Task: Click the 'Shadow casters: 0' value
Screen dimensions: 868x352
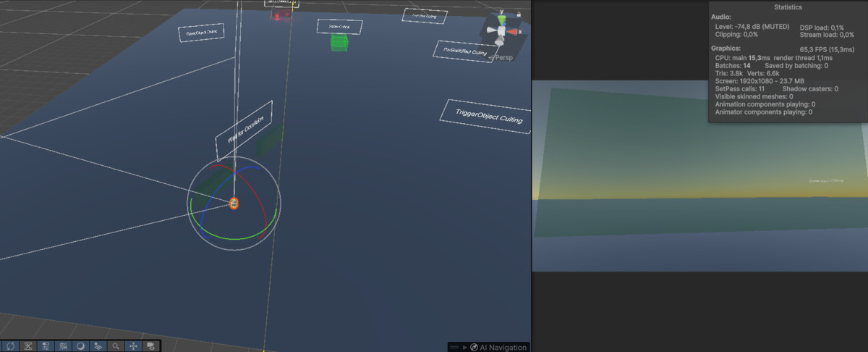Action: click(x=810, y=88)
